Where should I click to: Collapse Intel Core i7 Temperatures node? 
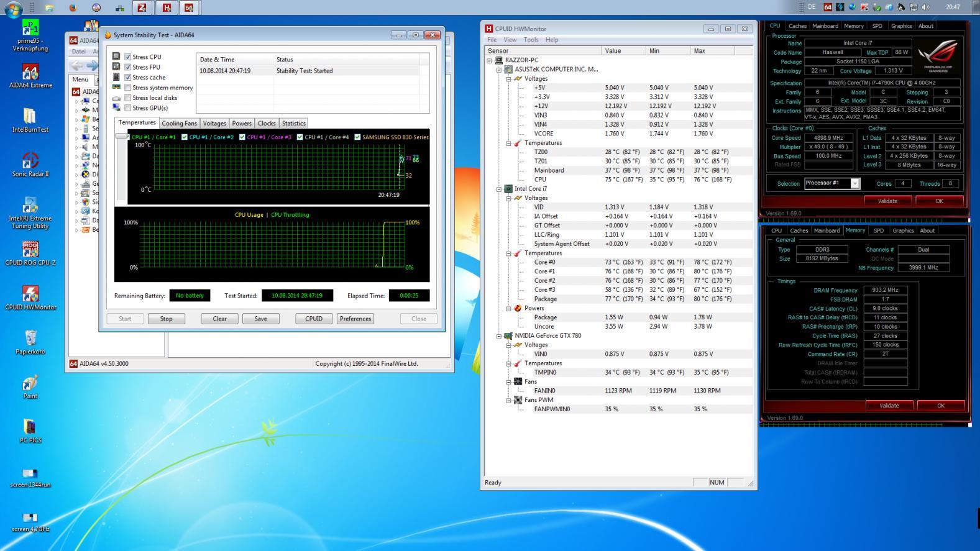[508, 253]
